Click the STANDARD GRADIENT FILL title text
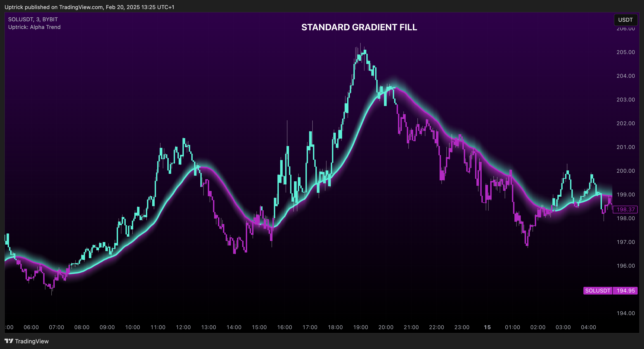The image size is (644, 349). point(359,27)
